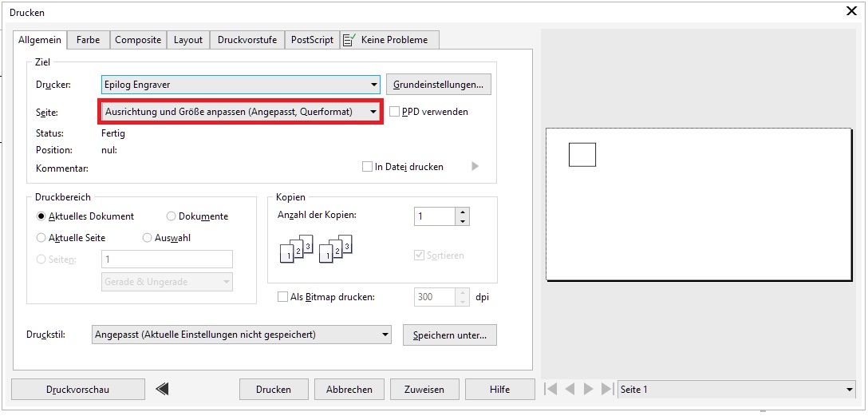Viewport: 868px width, 416px height.
Task: Go to last preview page icon
Action: coord(607,389)
